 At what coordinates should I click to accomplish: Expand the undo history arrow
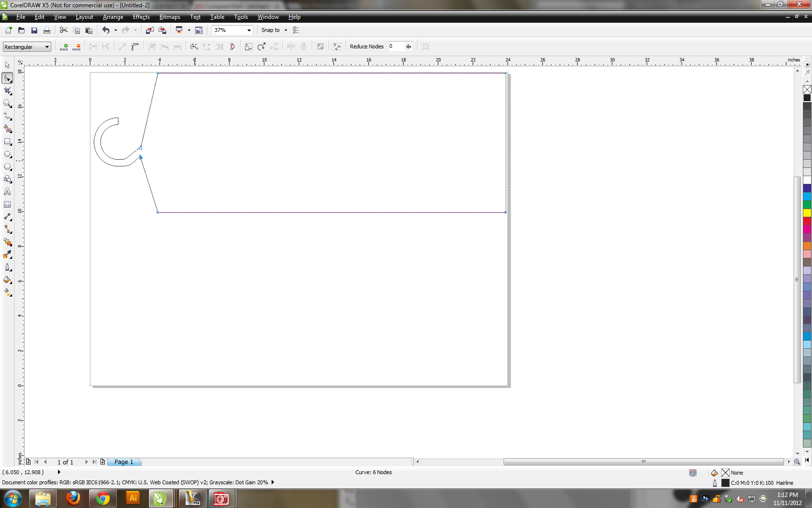point(116,30)
